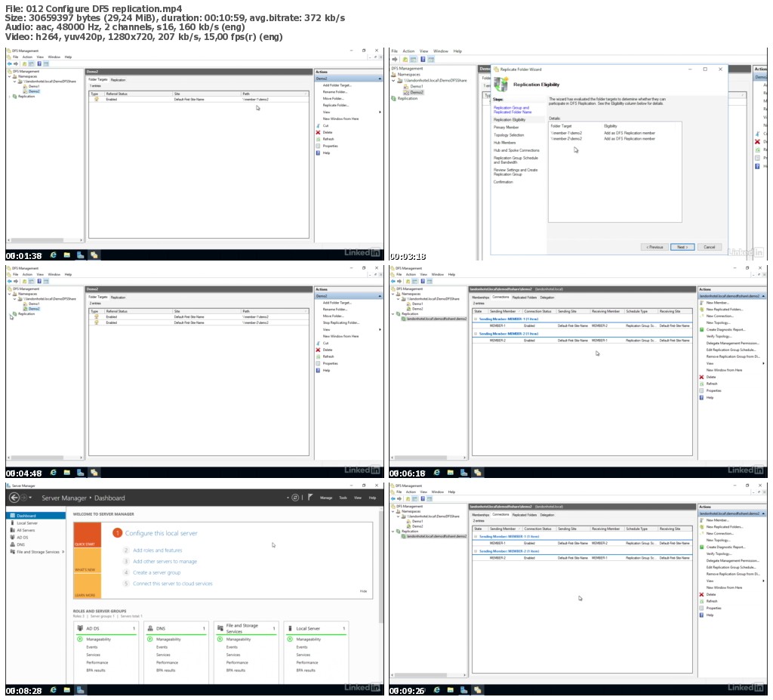
Task: Open Server Manager Manage menu
Action: click(x=326, y=498)
